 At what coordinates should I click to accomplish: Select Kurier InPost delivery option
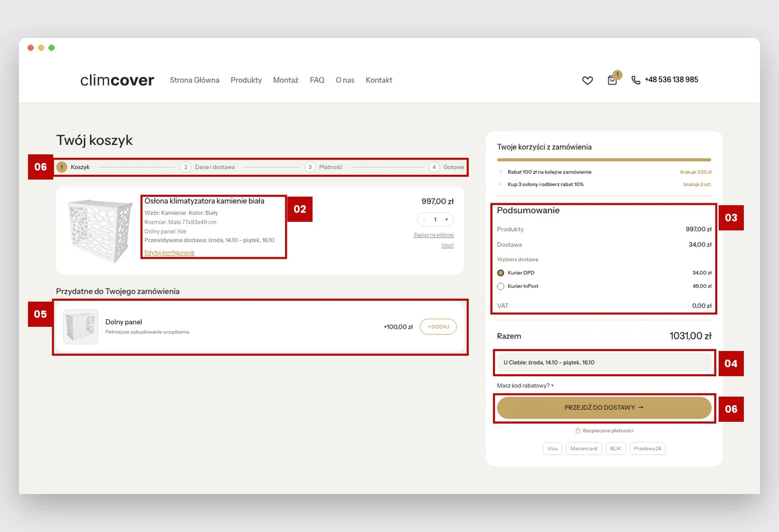(x=501, y=286)
